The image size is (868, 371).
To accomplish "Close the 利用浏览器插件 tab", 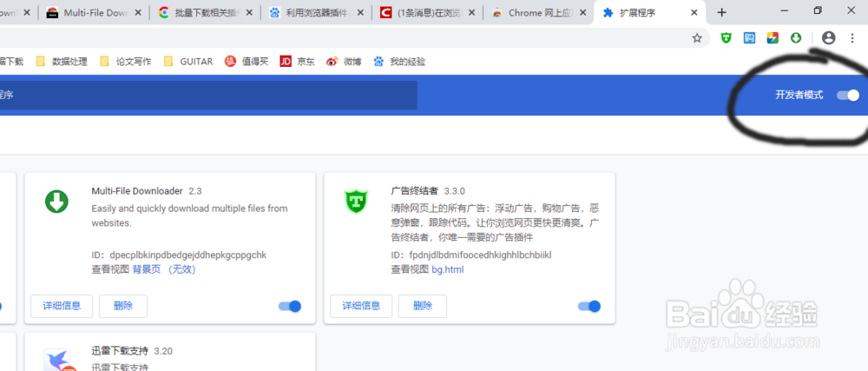I will point(360,13).
